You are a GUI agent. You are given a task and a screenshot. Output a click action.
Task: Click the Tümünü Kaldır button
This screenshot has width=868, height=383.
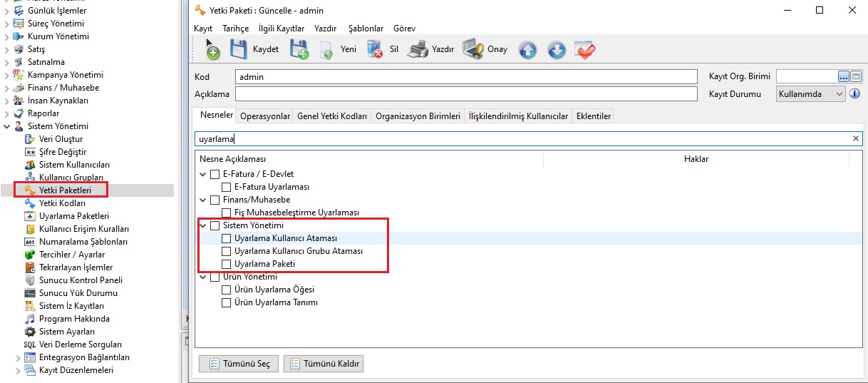tap(324, 364)
